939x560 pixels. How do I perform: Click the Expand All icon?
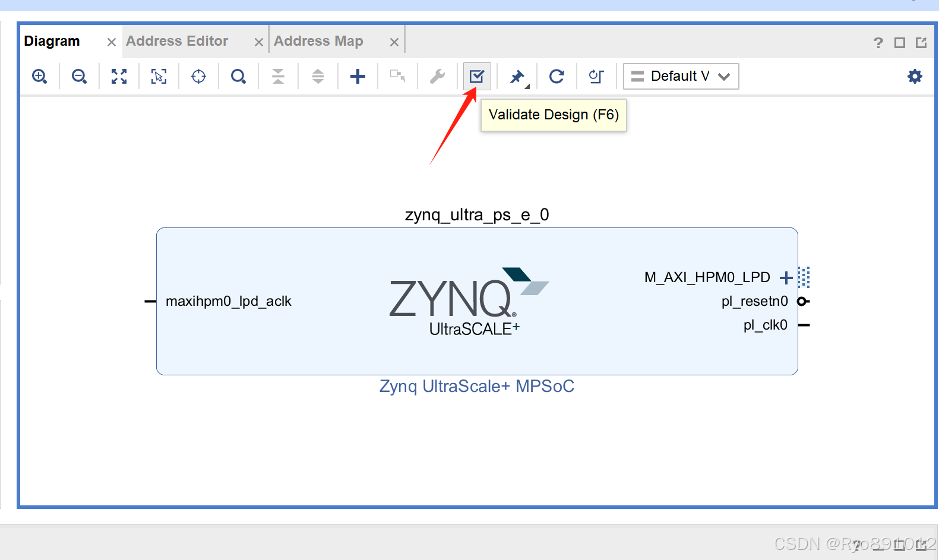pyautogui.click(x=318, y=77)
